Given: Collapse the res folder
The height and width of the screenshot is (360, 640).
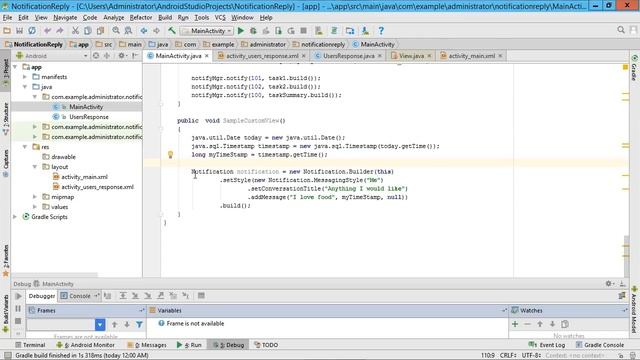Looking at the screenshot, I should coord(25,147).
